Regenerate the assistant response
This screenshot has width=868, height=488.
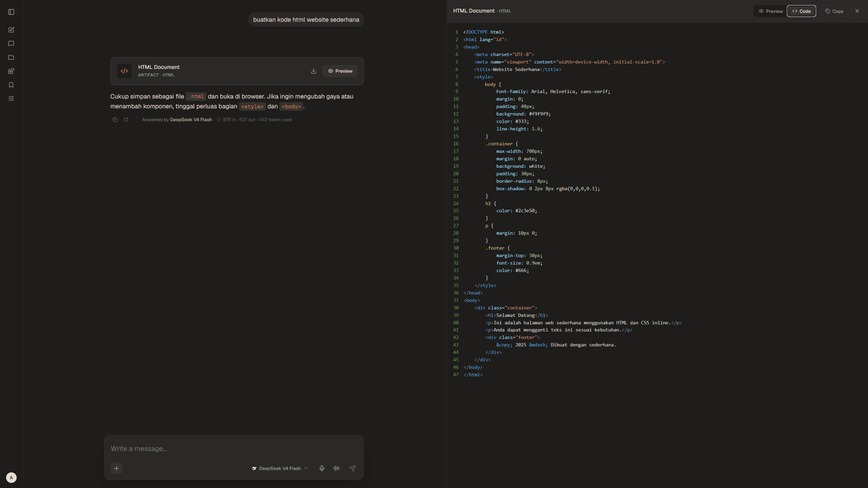click(126, 120)
